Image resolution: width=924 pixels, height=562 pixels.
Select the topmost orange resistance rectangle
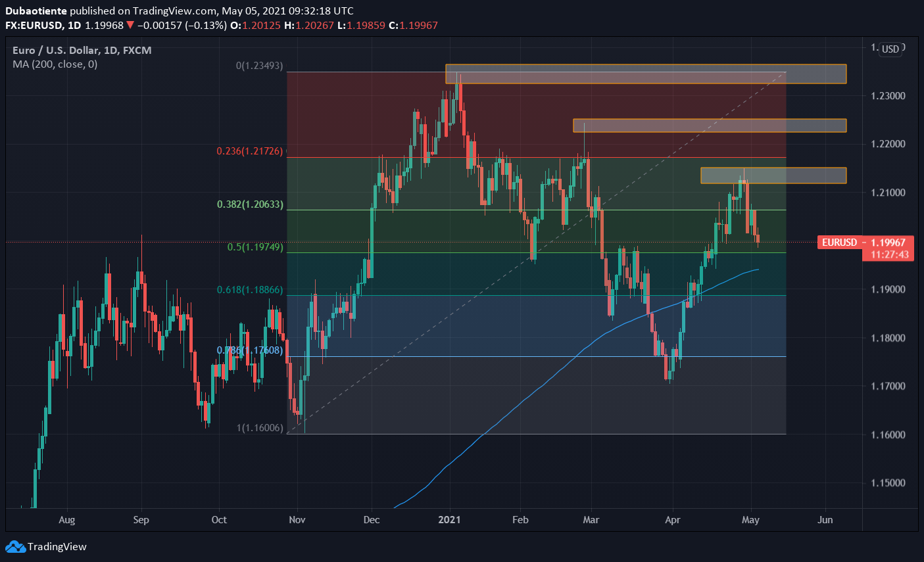pos(646,74)
